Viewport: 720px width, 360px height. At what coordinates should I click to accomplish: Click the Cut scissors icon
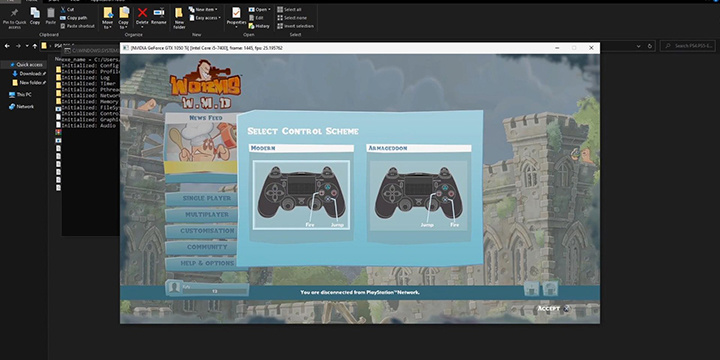(63, 9)
